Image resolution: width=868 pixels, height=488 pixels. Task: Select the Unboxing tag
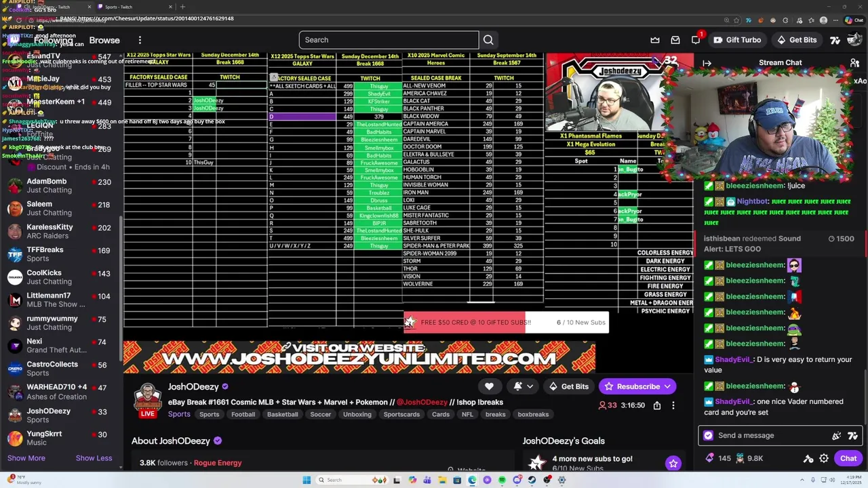point(357,414)
